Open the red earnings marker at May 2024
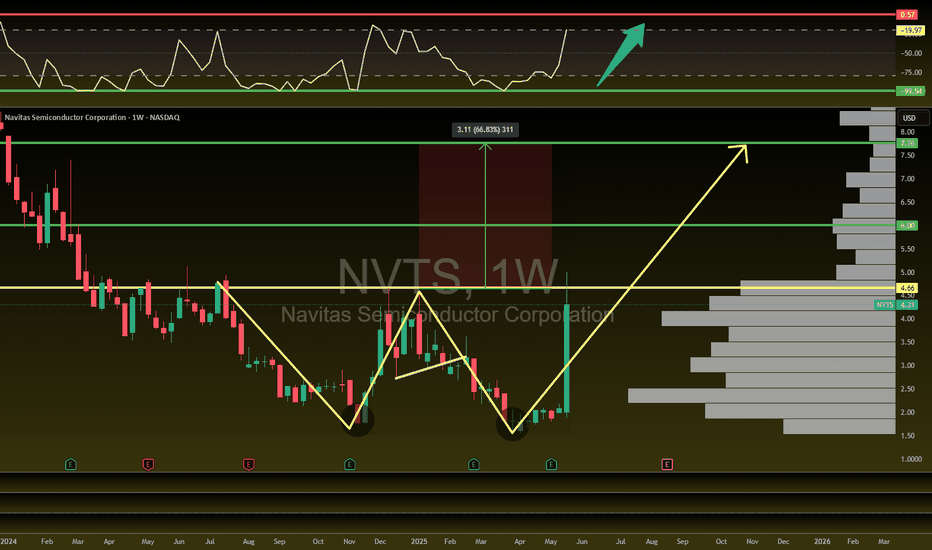 (x=148, y=464)
